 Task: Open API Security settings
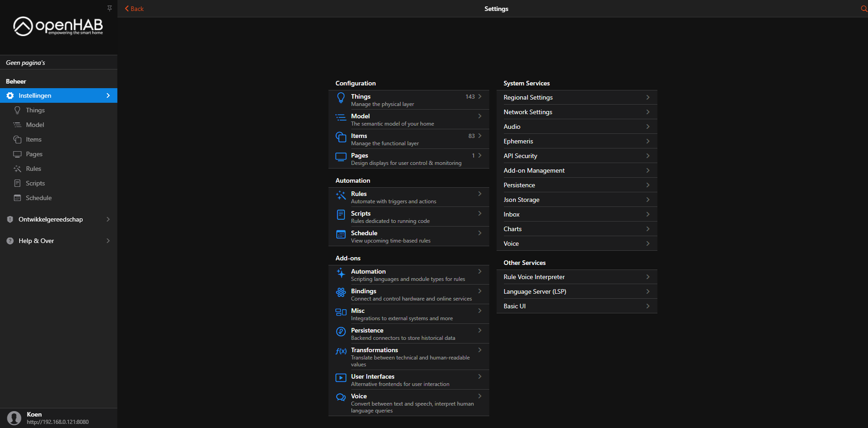[x=577, y=156]
